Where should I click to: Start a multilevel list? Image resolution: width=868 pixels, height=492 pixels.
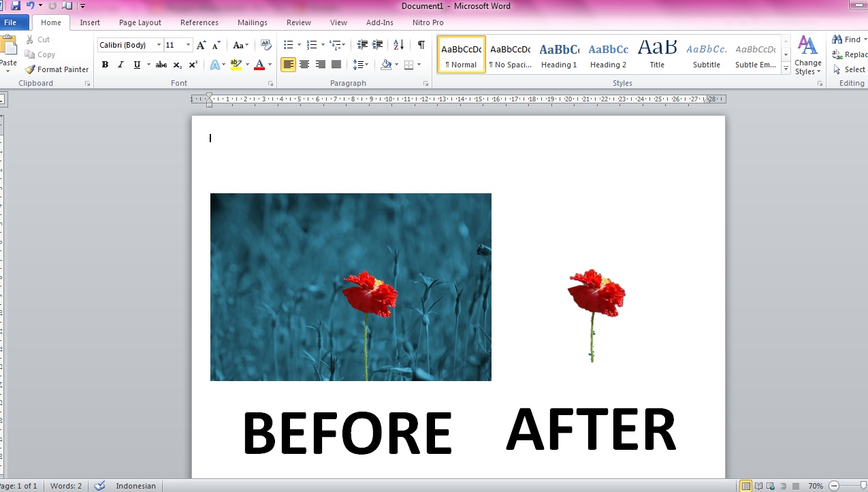pos(334,45)
